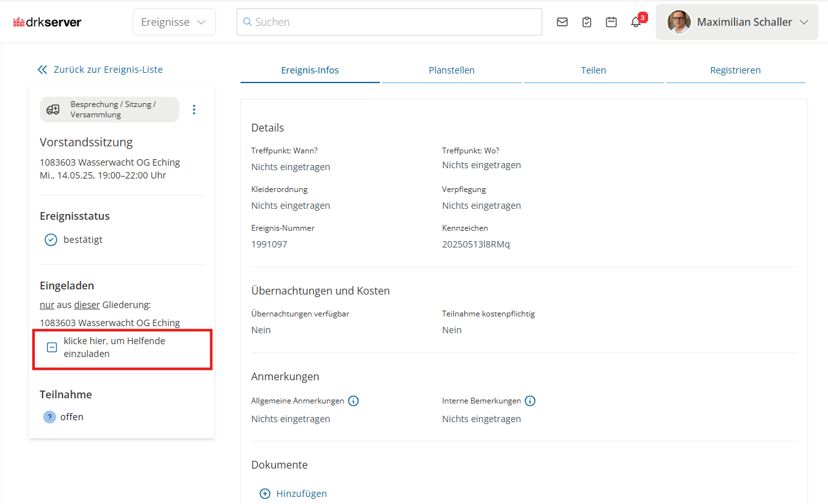Open the Ereignisse dropdown
Viewport: 828px width, 504px height.
click(x=174, y=22)
